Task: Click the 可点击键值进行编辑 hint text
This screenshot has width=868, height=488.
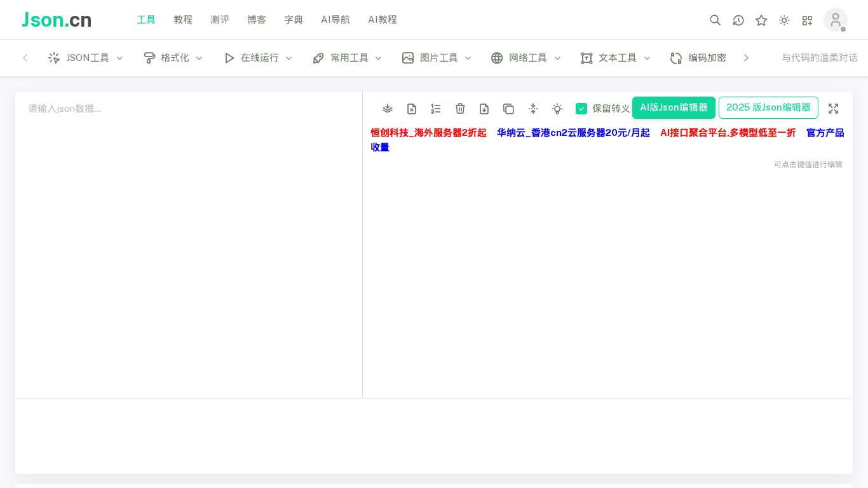Action: (x=808, y=165)
